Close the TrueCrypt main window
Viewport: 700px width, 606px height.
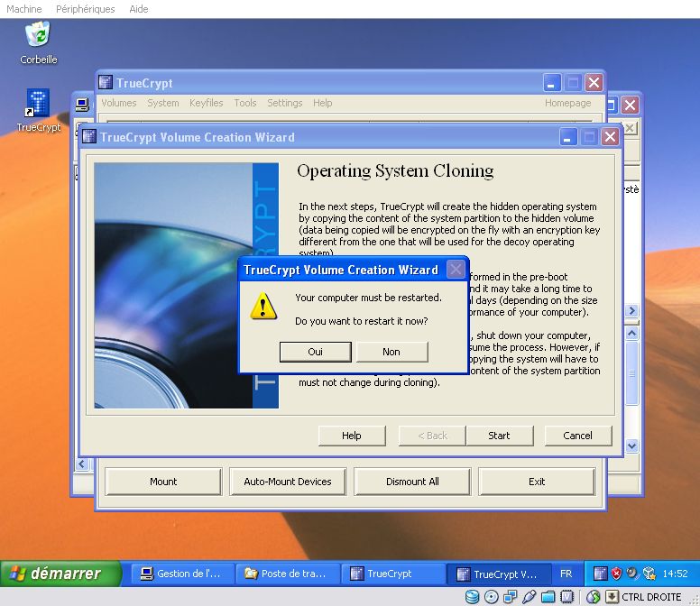pos(594,83)
